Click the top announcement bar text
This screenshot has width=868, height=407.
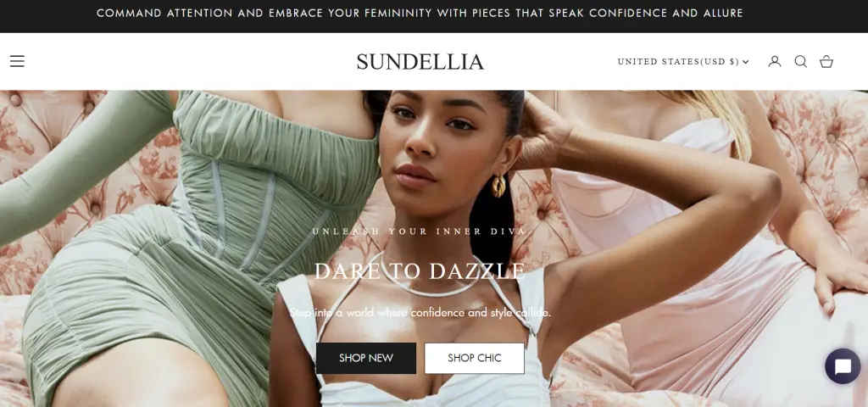(420, 14)
